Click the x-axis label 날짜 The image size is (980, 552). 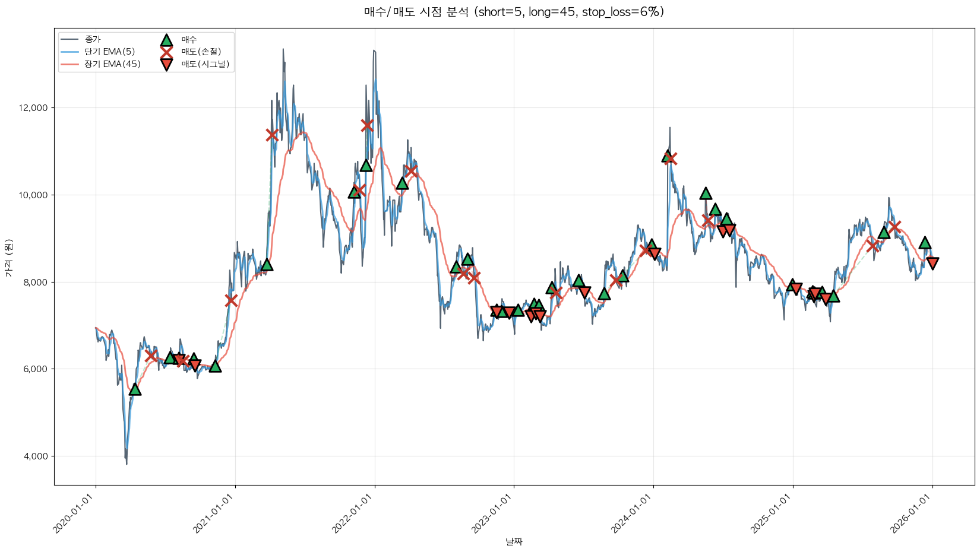(514, 541)
